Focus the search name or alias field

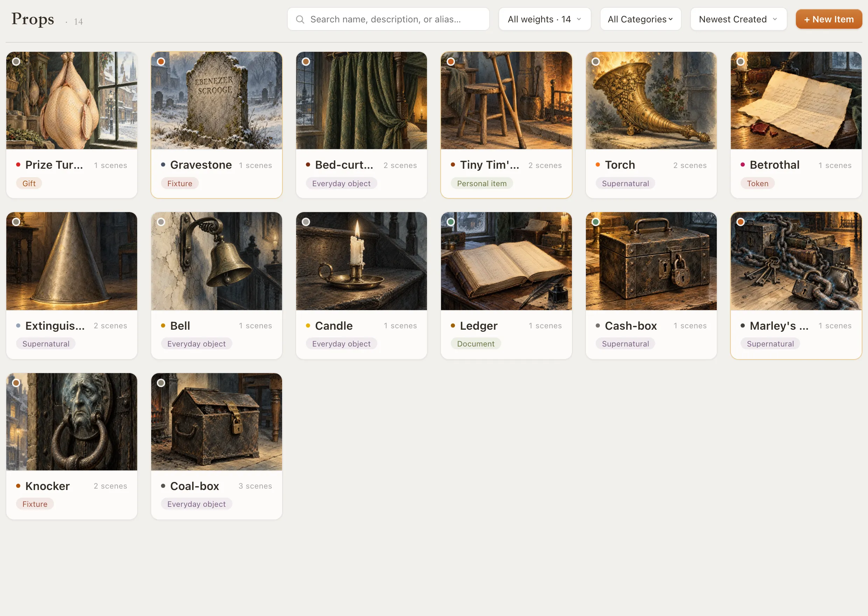pyautogui.click(x=388, y=19)
